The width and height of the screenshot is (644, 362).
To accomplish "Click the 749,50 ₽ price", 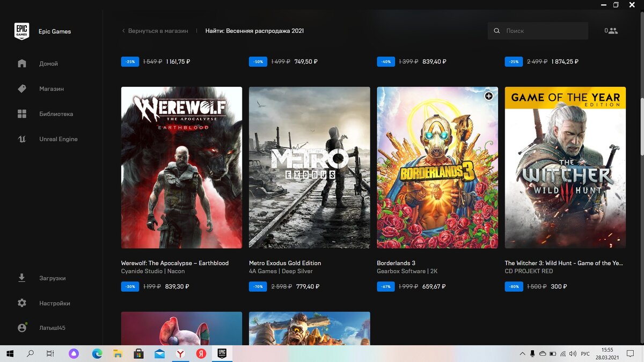I will (x=306, y=62).
